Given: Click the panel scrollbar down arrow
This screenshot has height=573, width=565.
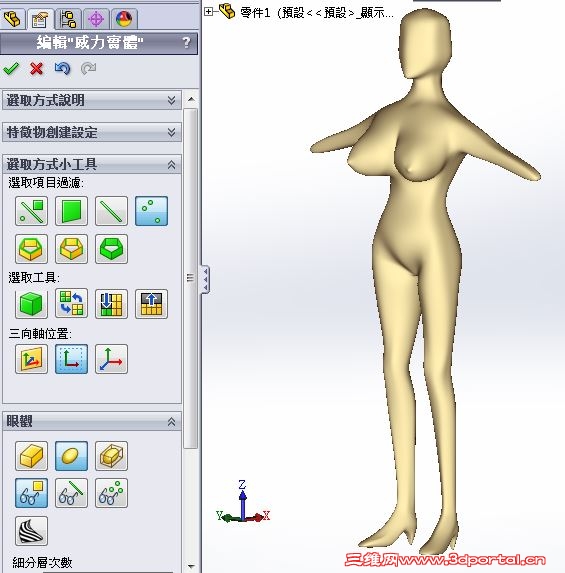Looking at the screenshot, I should (x=191, y=566).
